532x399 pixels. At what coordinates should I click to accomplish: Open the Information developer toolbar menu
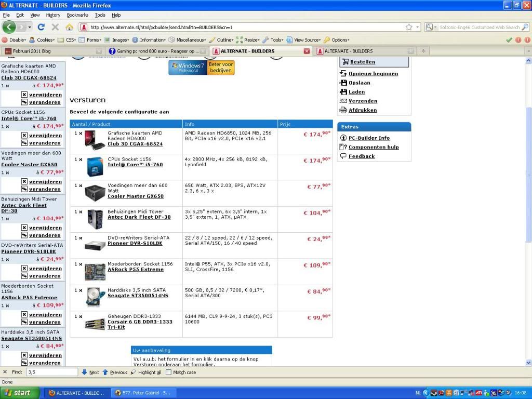coord(149,39)
